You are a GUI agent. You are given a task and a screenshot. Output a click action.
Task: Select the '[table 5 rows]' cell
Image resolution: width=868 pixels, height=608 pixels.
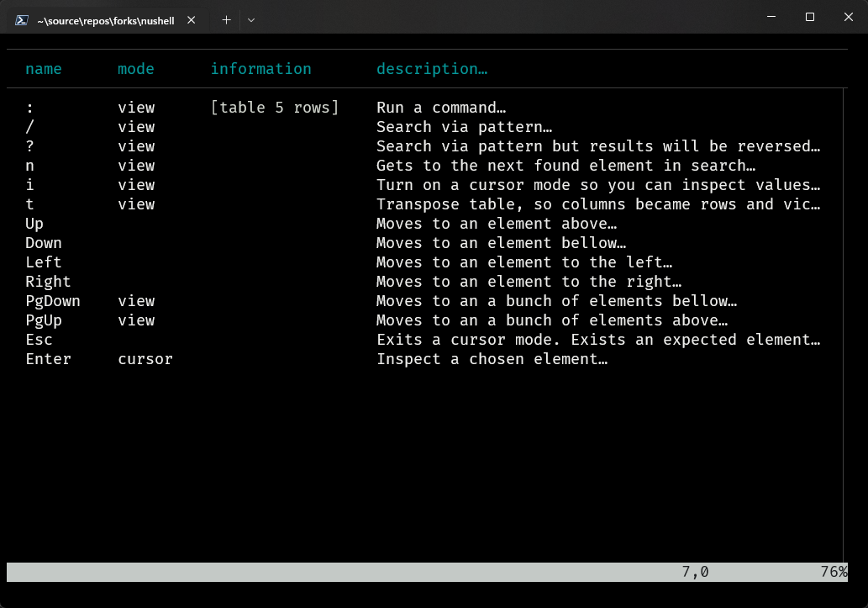(x=275, y=108)
